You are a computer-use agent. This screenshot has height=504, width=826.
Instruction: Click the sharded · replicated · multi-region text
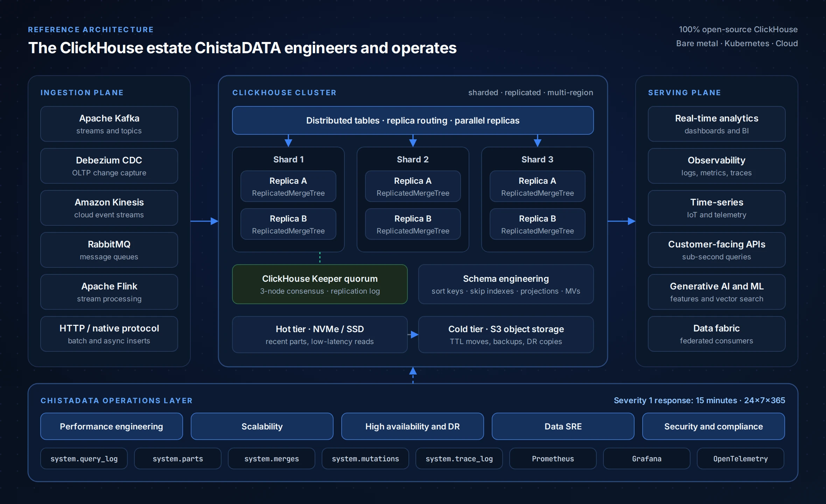531,92
